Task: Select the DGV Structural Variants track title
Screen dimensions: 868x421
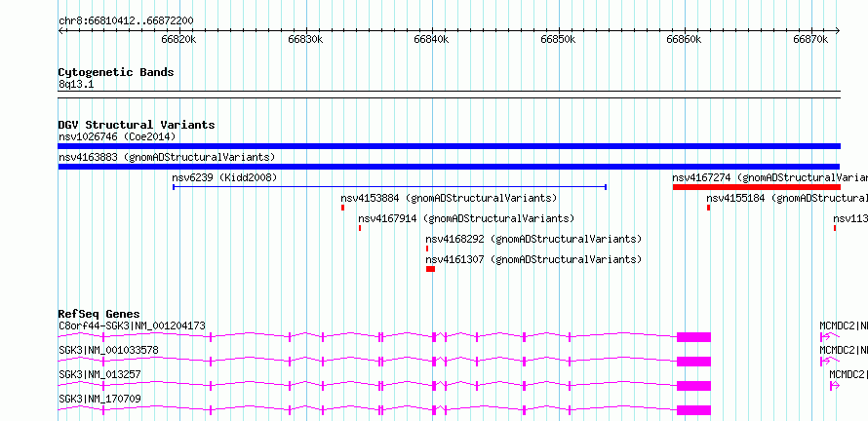Action: (x=137, y=125)
